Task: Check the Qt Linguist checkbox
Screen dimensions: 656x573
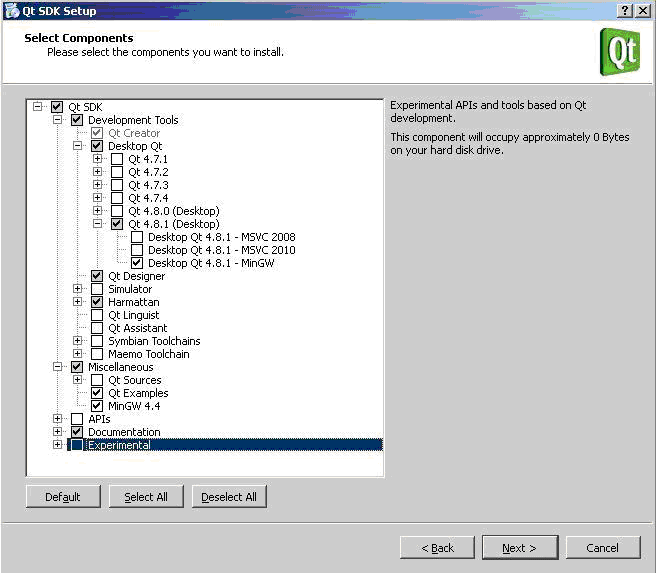Action: point(97,315)
